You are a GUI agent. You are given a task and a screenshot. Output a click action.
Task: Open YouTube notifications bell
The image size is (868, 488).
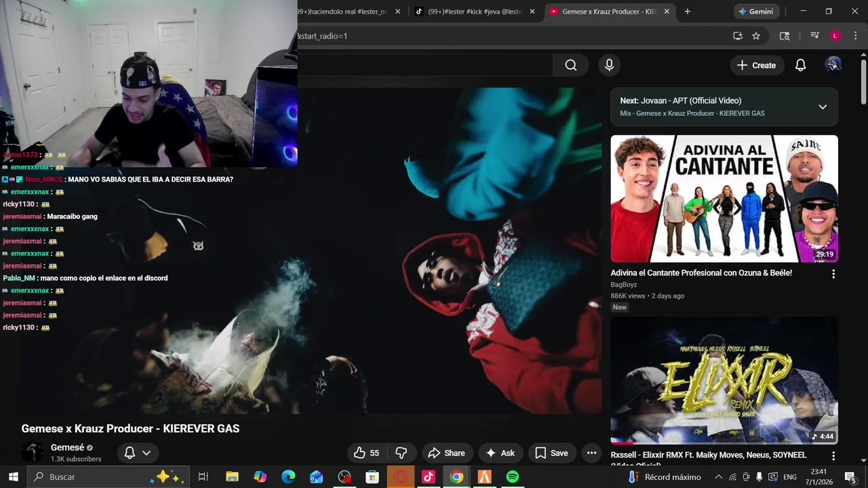click(x=800, y=65)
